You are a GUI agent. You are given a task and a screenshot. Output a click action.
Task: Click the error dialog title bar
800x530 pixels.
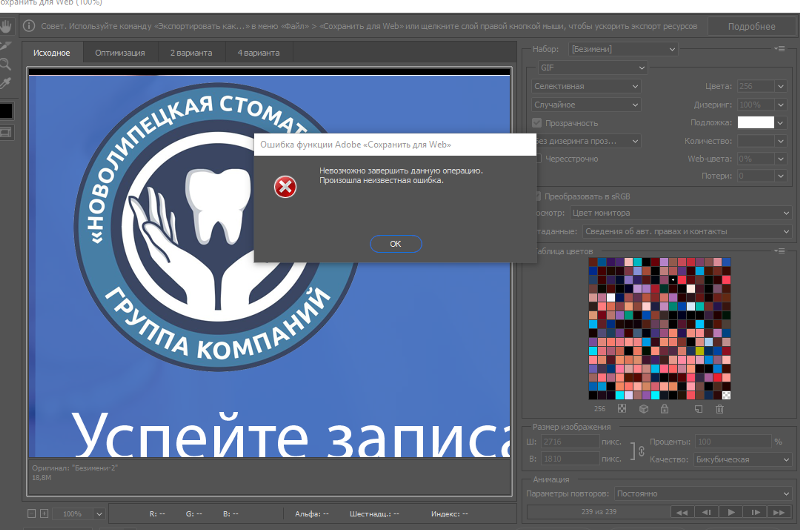click(395, 144)
